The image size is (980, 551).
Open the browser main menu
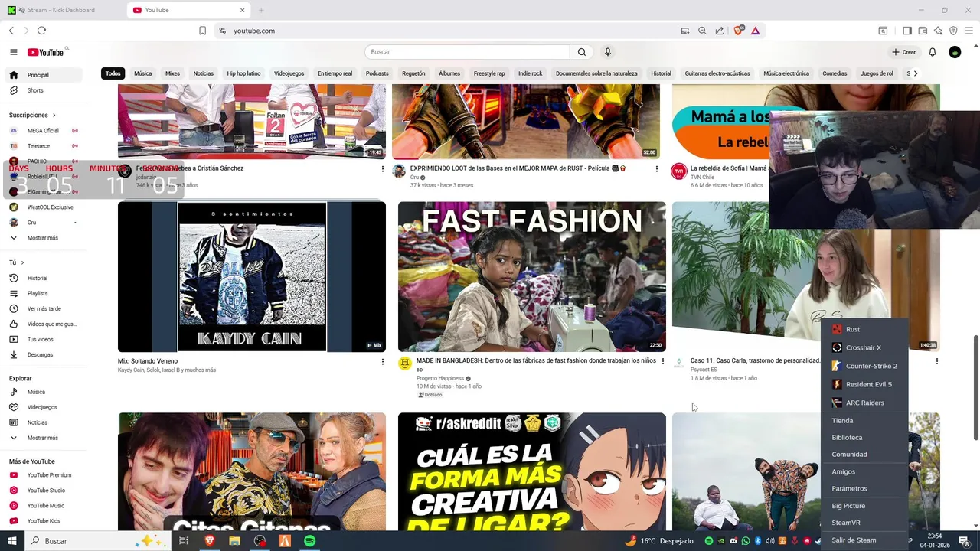click(969, 31)
